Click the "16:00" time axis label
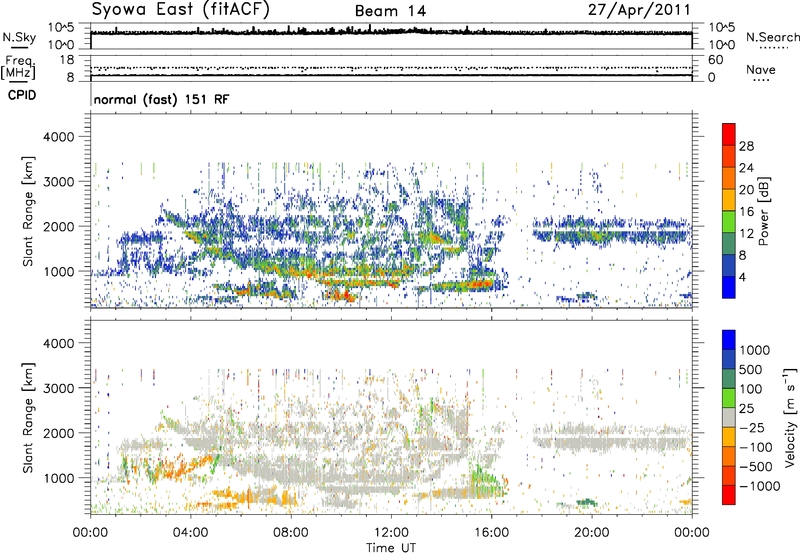This screenshot has width=800, height=554. [491, 533]
